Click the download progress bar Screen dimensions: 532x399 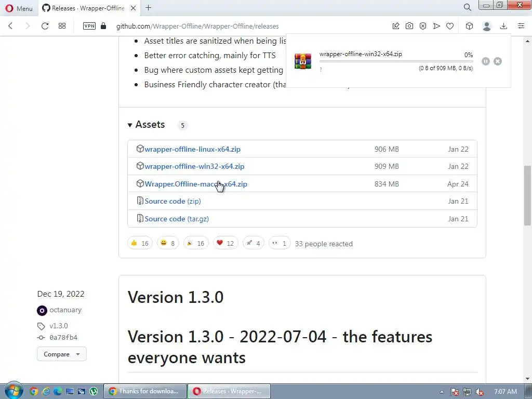396,61
